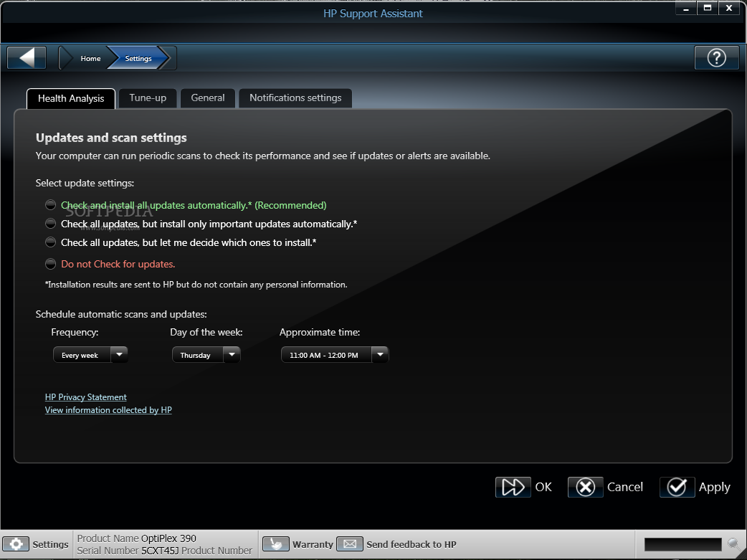Open the Day of the week dropdown arrow

[x=232, y=355]
